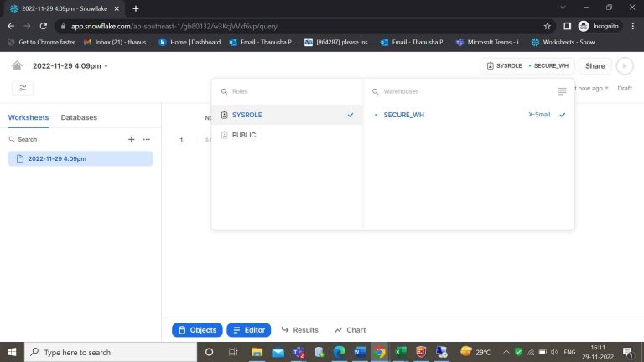
Task: Expand the worksheet title dropdown arrow
Action: [106, 66]
